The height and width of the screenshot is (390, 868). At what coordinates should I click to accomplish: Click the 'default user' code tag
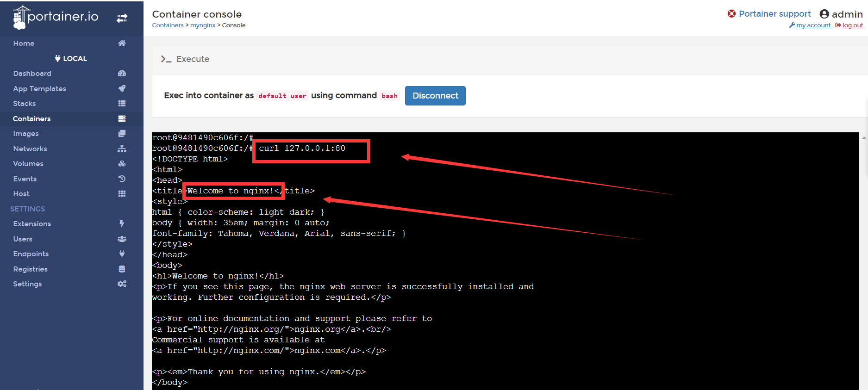282,96
